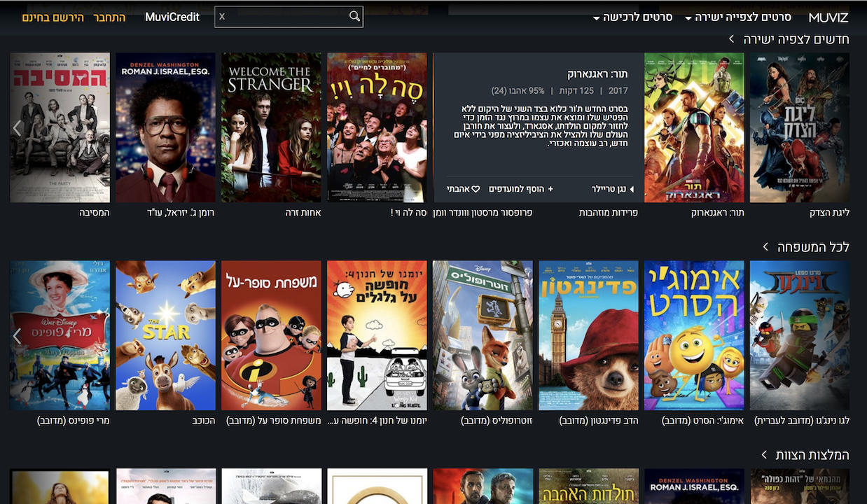Click הירשם בחינם to sign up
Viewport: 867px width, 504px height.
[x=53, y=17]
